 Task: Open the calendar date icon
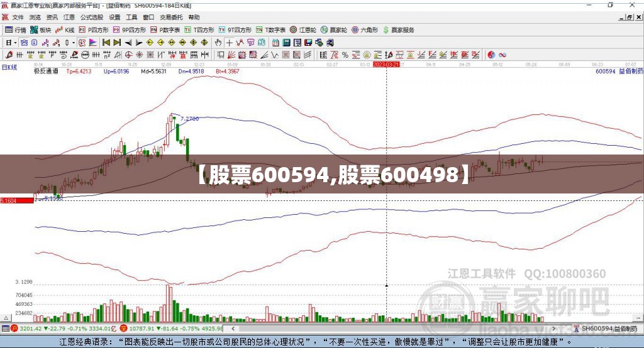(275, 43)
